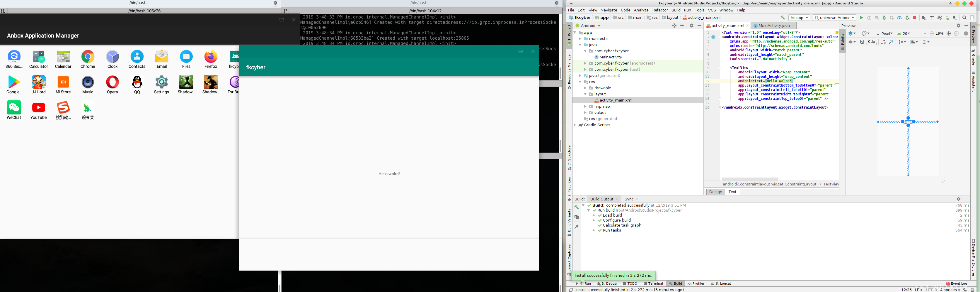980x292 pixels.
Task: Open the 4: Run tool window
Action: tap(584, 283)
